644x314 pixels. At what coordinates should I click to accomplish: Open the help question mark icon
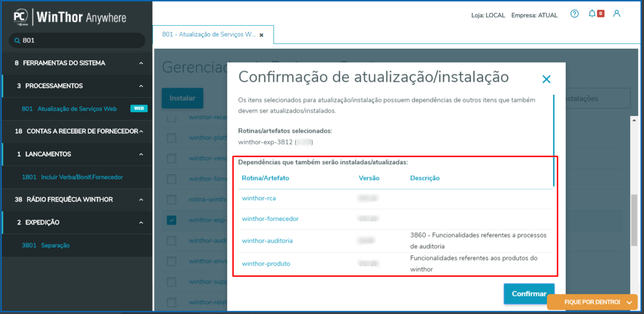[x=574, y=14]
